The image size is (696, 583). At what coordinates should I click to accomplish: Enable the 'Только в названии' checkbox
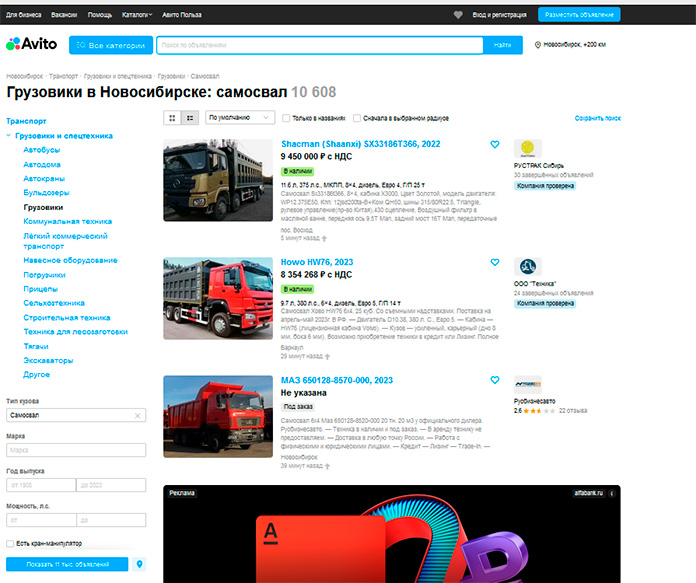tap(286, 118)
